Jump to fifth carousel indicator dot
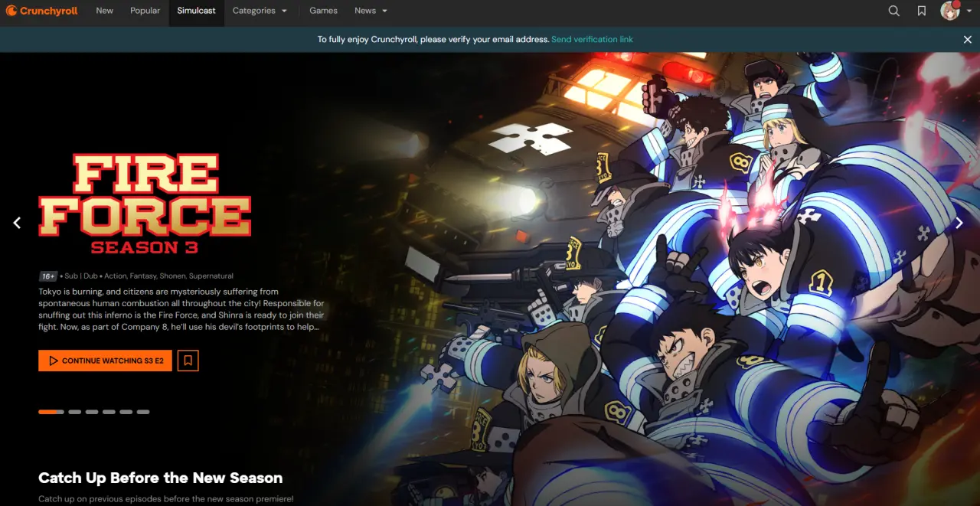Image resolution: width=980 pixels, height=506 pixels. click(126, 412)
